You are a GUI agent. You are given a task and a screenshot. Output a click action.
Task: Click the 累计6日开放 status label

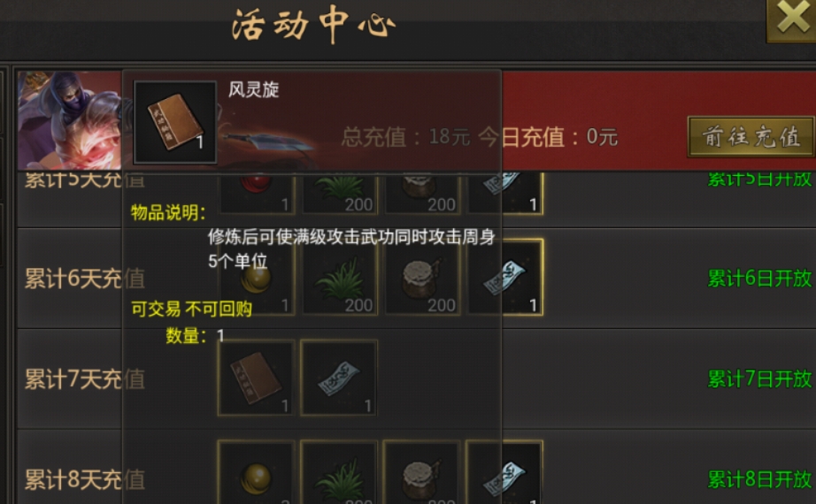(x=759, y=279)
